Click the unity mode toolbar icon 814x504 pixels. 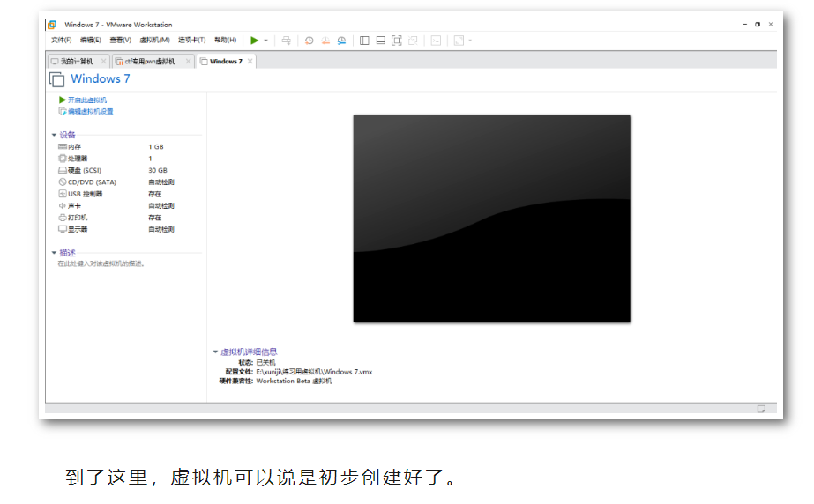coord(414,41)
